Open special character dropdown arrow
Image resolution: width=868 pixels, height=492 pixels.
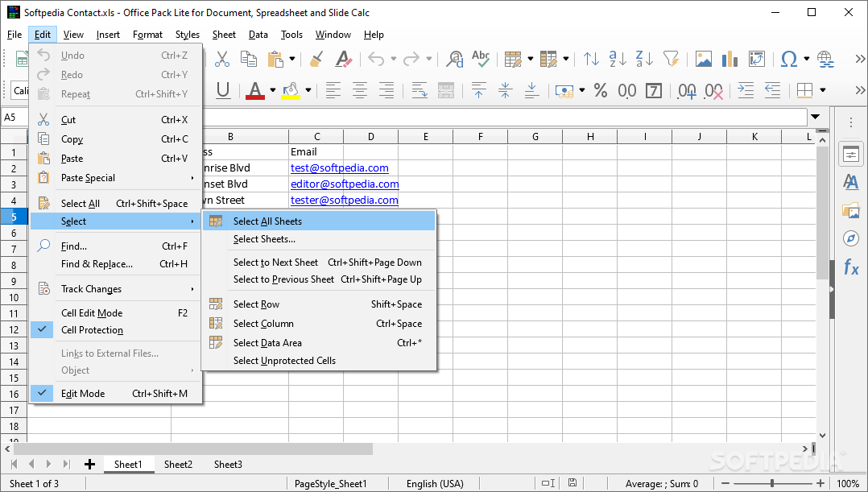click(807, 59)
